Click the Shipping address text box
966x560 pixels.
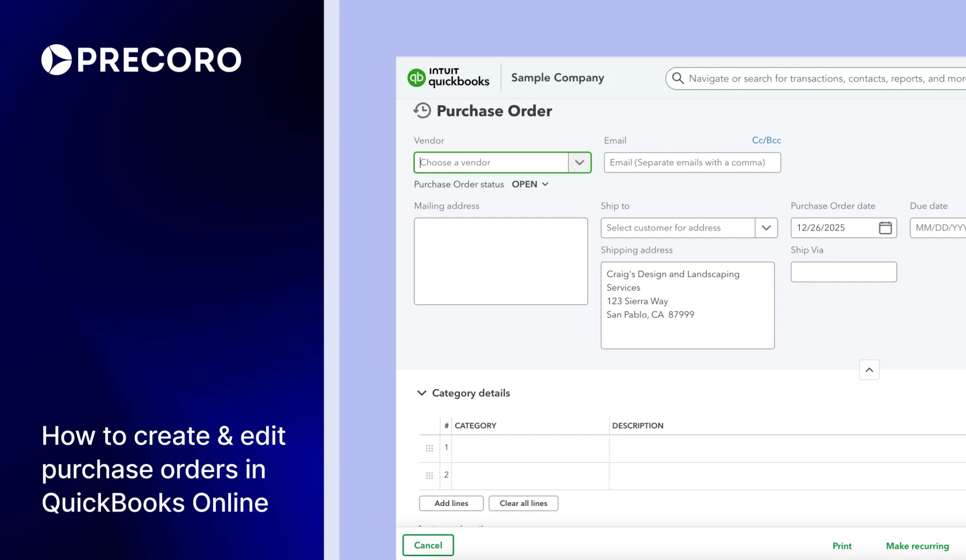[x=687, y=305]
